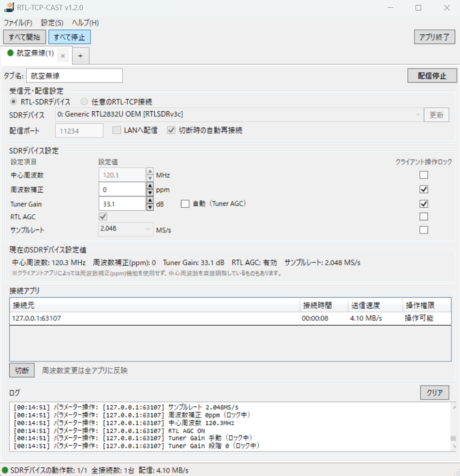Click the アプリ終了 button
The height and width of the screenshot is (476, 460).
pyautogui.click(x=434, y=37)
